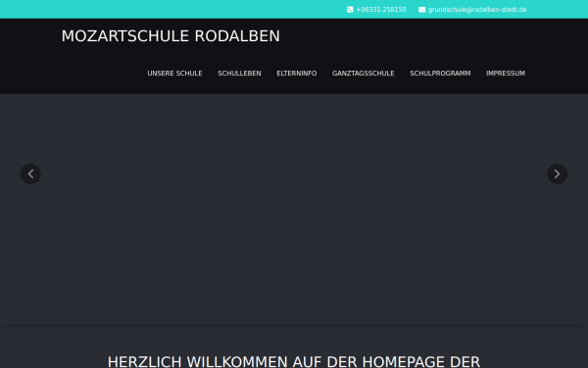Click the phone icon in the top bar
The image size is (588, 368).
(x=350, y=10)
